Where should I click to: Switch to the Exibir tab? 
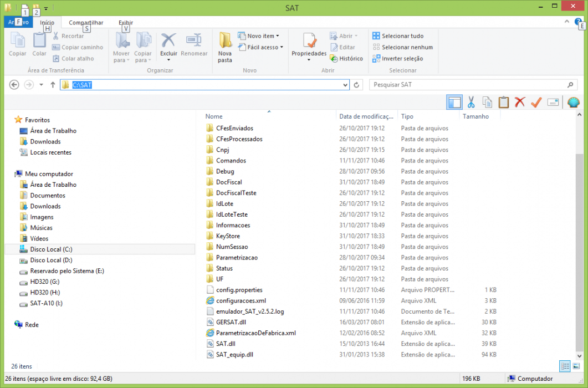pos(126,23)
